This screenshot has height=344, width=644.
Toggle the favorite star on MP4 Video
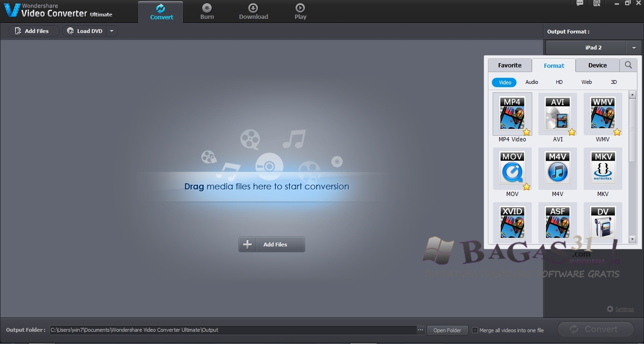pos(527,132)
